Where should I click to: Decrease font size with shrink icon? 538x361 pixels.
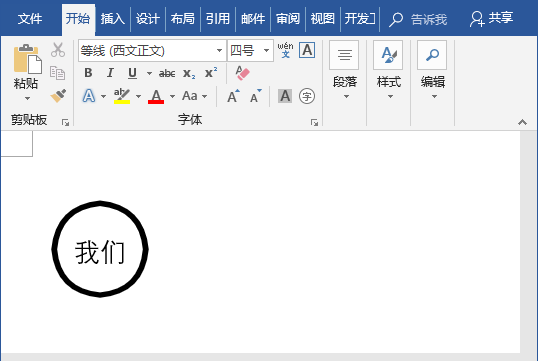[x=256, y=96]
